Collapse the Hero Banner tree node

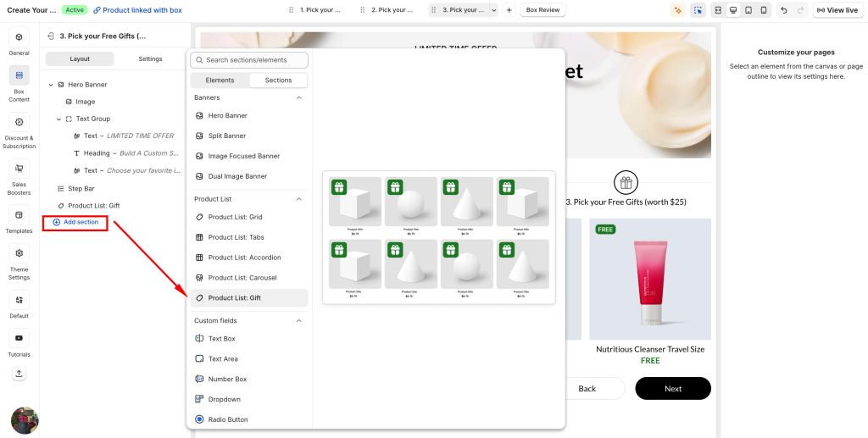coord(51,85)
